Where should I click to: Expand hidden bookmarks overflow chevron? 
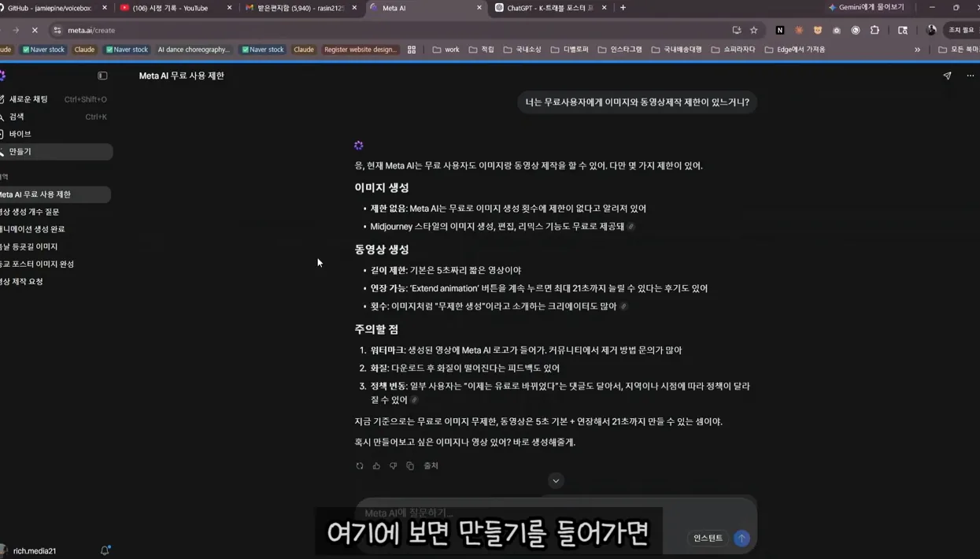(x=917, y=50)
